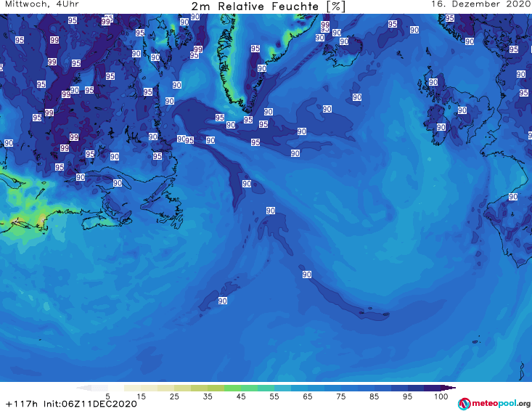Click the "85" value on the color scale
This screenshot has width=532, height=411.
374,396
